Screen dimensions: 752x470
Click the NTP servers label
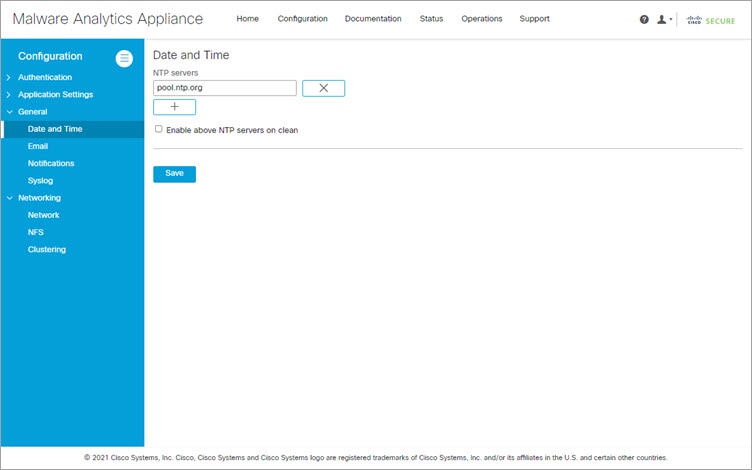(x=176, y=73)
